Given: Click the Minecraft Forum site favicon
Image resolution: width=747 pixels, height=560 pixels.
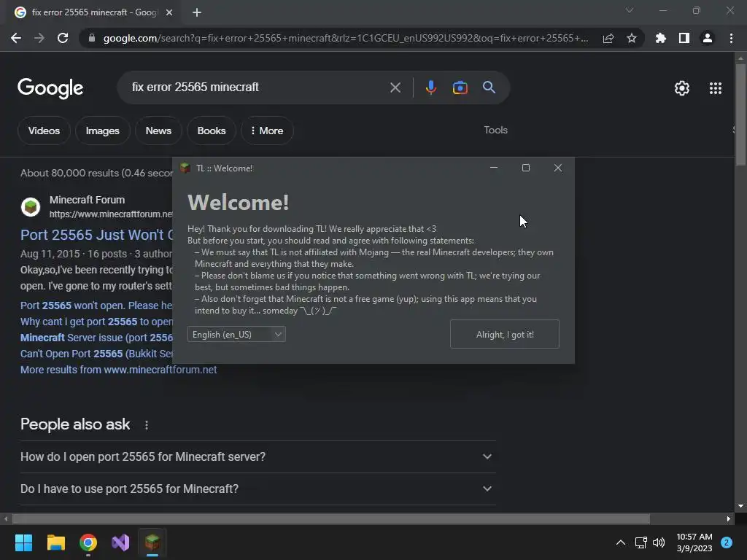Looking at the screenshot, I should tap(31, 207).
